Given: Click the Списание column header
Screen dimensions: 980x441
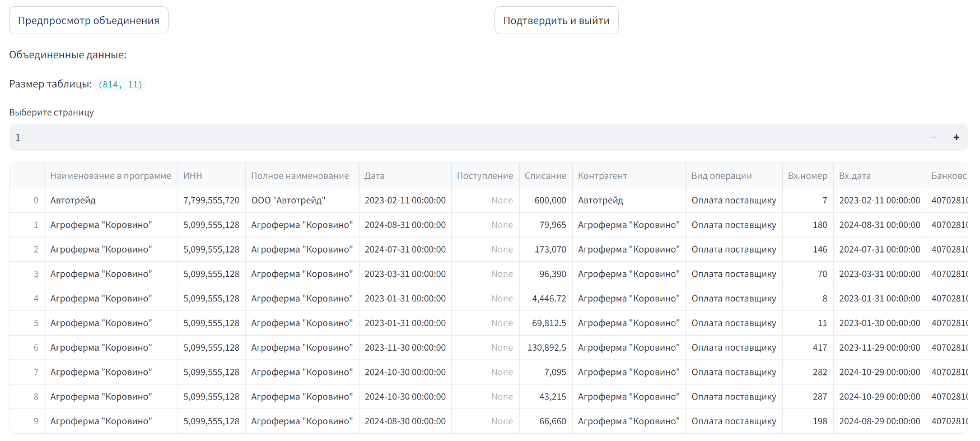Looking at the screenshot, I should [x=545, y=175].
